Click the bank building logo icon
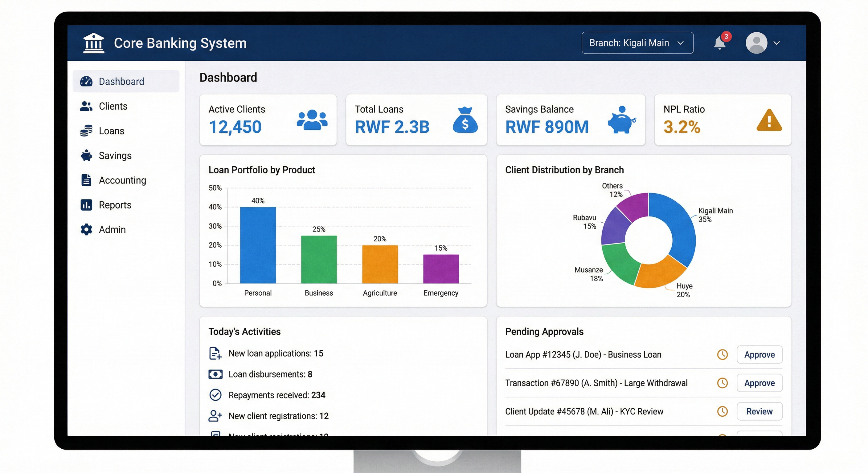 coord(94,43)
